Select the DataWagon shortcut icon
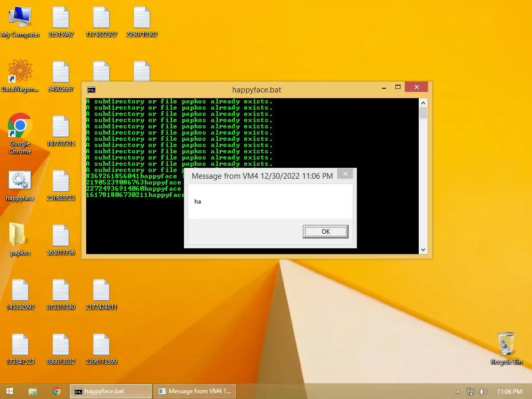This screenshot has width=532, height=399. (20, 76)
